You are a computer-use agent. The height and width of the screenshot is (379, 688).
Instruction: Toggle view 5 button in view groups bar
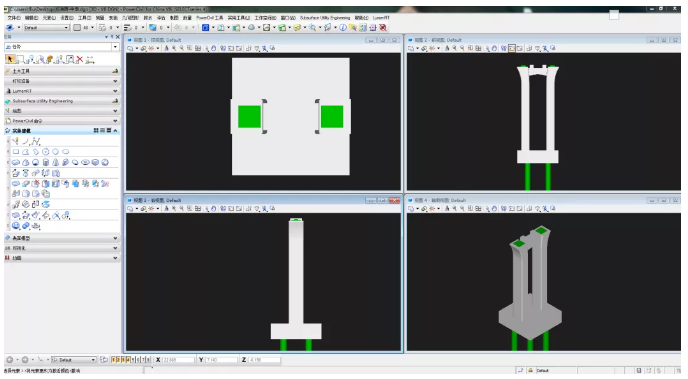point(133,360)
